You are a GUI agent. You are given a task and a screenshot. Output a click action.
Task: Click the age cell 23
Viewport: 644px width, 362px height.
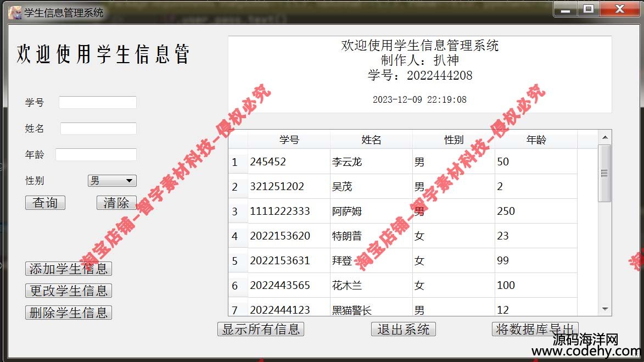pos(536,236)
